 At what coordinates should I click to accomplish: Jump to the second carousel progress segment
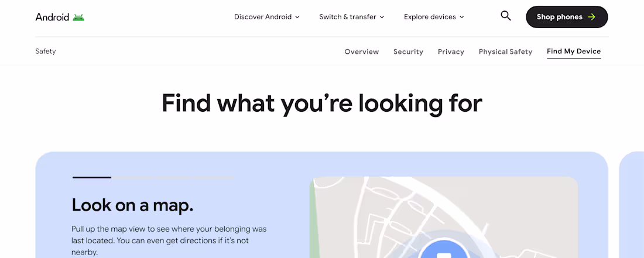click(x=132, y=178)
